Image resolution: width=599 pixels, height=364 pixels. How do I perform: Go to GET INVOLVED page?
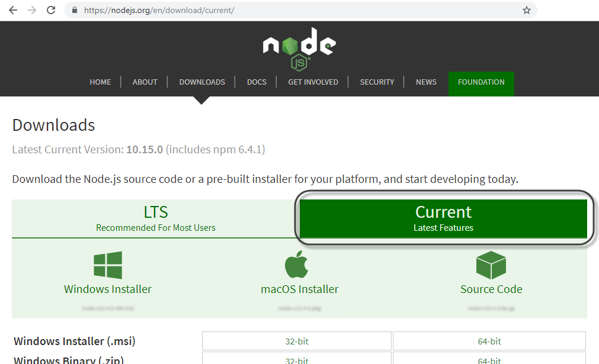click(x=313, y=82)
